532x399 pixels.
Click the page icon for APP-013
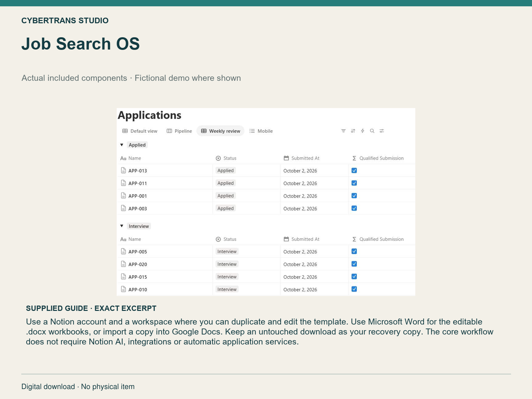click(123, 171)
